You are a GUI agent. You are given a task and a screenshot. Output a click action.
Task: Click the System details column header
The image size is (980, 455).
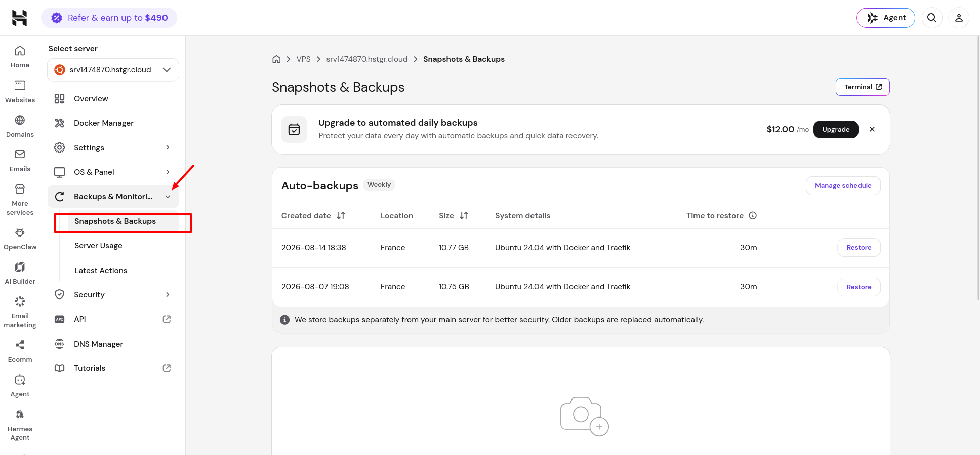point(522,216)
